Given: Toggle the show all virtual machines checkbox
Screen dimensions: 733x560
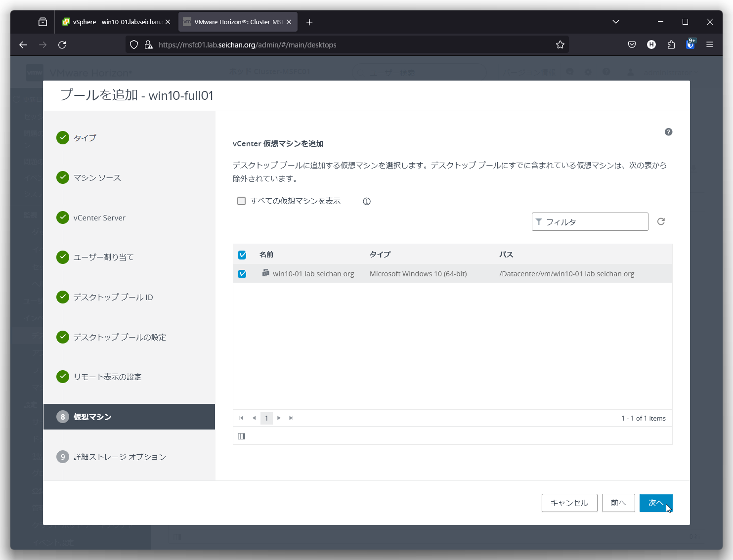Looking at the screenshot, I should [x=241, y=201].
